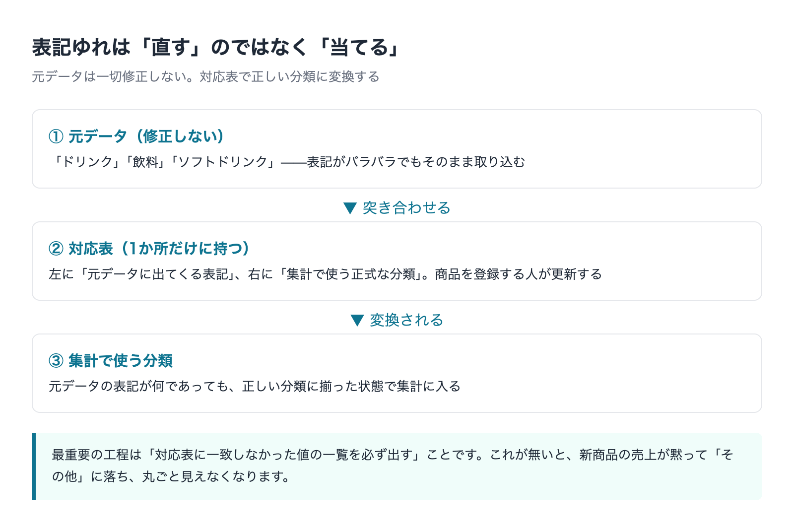Click the 突き合わせる connector label
This screenshot has height=532, width=794.
tap(406, 207)
